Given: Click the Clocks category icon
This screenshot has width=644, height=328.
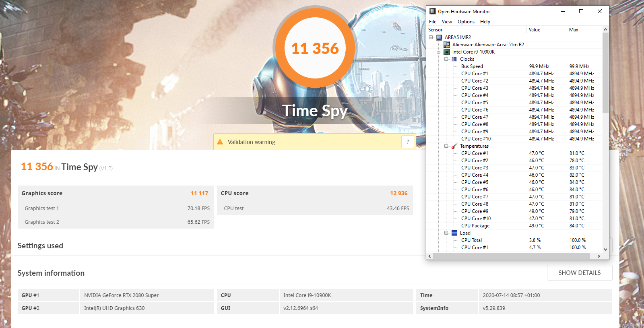Looking at the screenshot, I should click(x=454, y=59).
